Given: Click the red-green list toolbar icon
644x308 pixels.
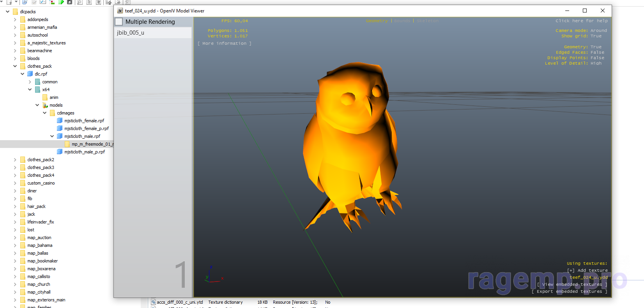Looking at the screenshot, I should coord(52,2).
